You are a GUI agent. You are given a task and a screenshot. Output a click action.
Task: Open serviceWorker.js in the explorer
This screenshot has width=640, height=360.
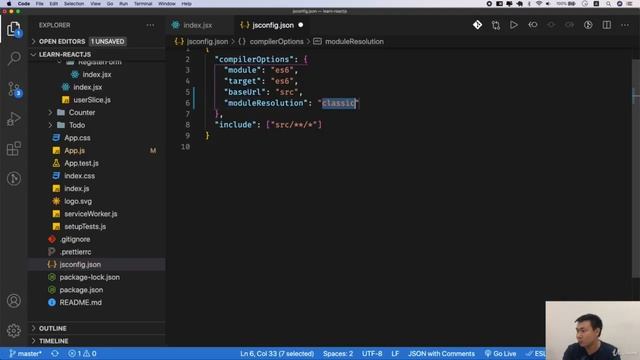(x=91, y=214)
